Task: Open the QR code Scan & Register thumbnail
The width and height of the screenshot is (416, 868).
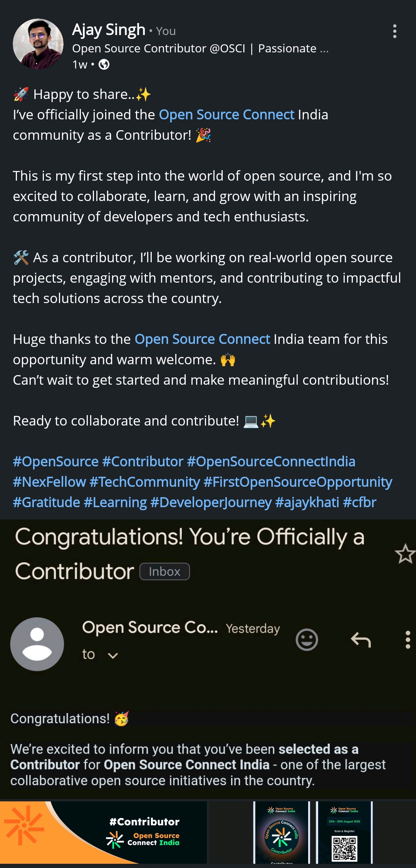Action: click(x=344, y=833)
